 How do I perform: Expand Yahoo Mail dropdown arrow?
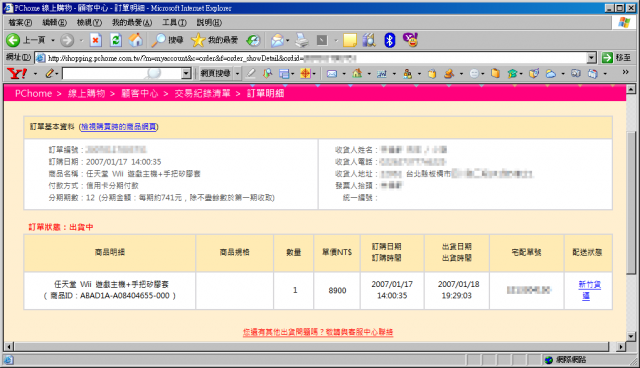(344, 73)
